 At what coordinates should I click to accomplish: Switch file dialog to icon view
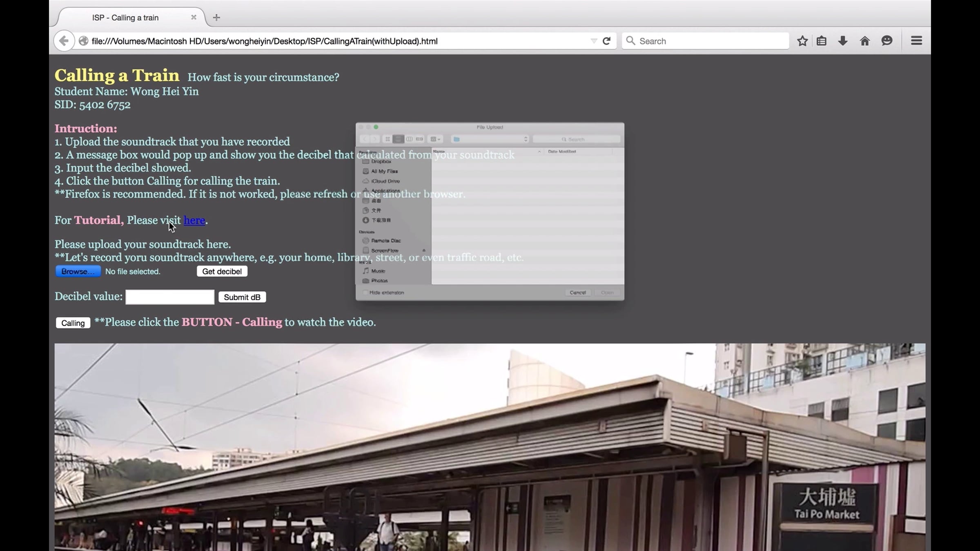click(388, 139)
